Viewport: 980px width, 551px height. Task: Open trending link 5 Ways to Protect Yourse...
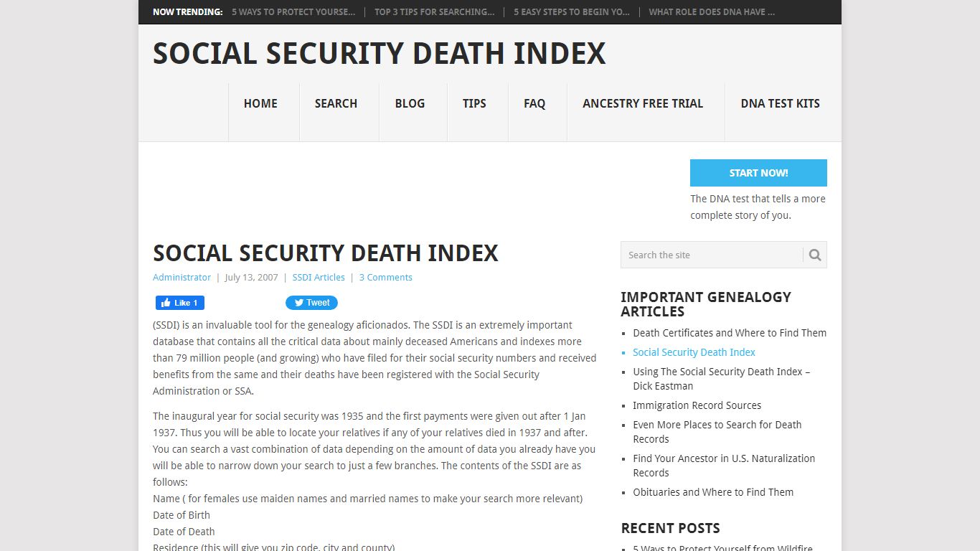(x=293, y=11)
